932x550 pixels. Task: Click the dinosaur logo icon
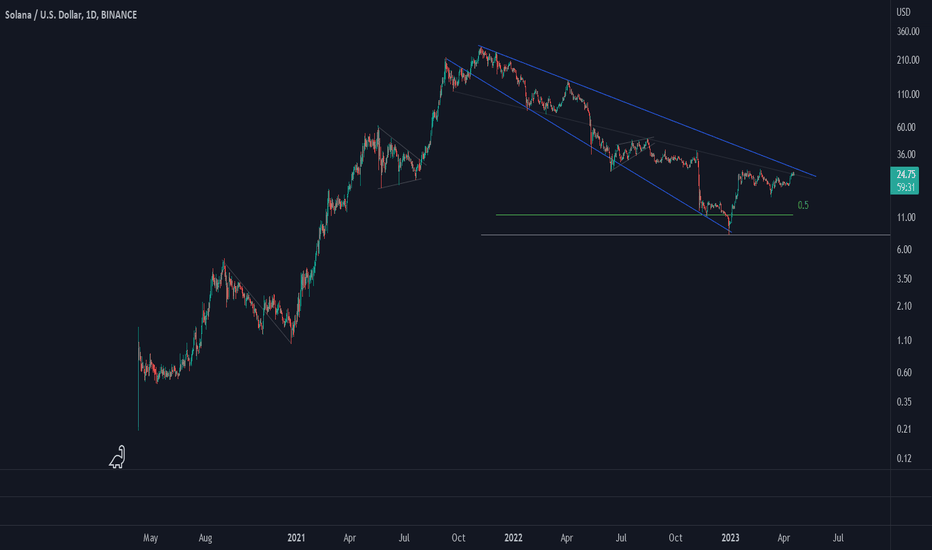[x=117, y=457]
